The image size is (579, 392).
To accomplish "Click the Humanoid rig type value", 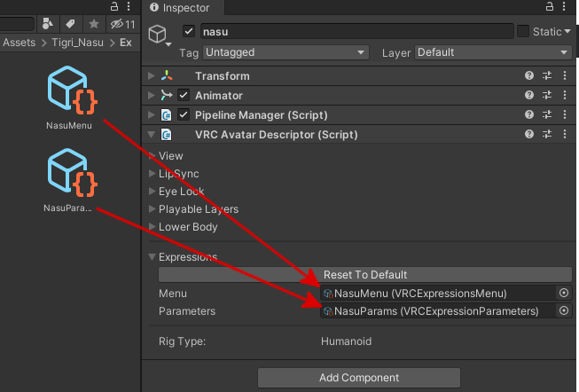I will pos(346,341).
